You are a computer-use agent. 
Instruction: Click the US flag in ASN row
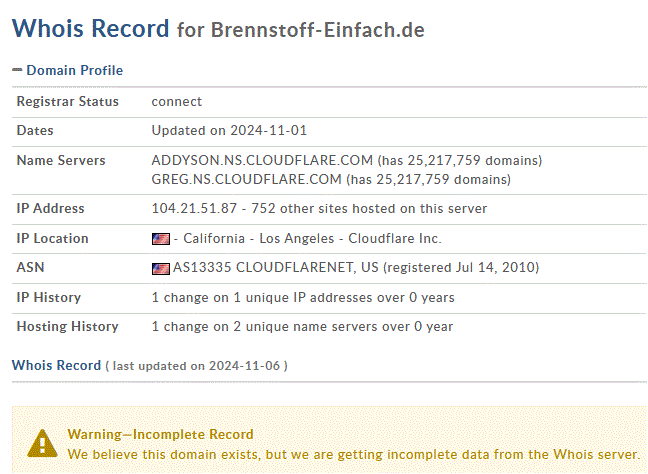161,269
